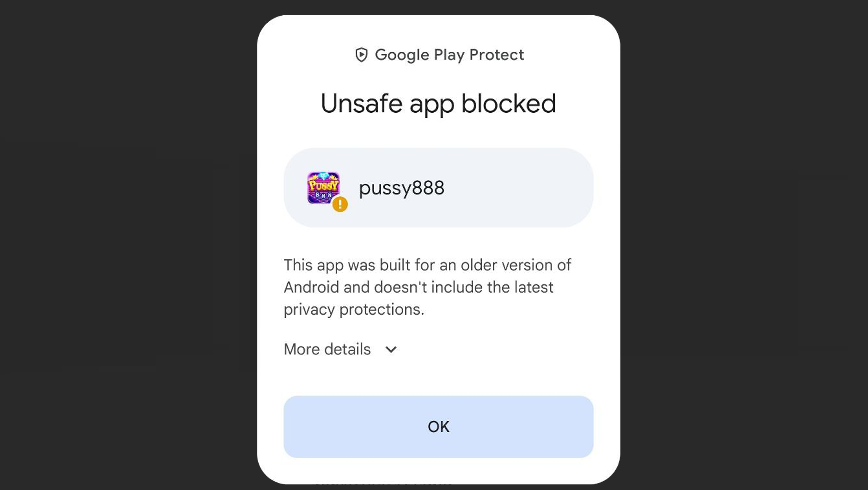The image size is (868, 490).
Task: Tap the pussy888 app icon
Action: tap(323, 188)
